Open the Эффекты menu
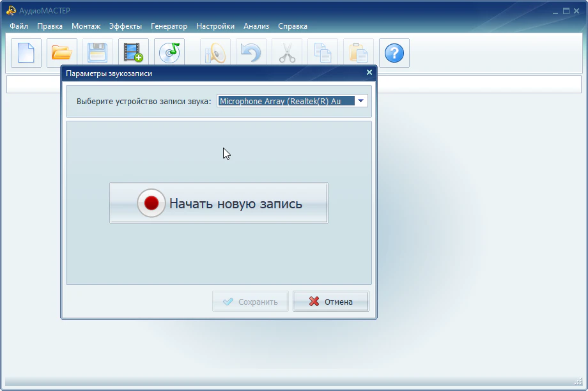This screenshot has height=391, width=588. (125, 26)
